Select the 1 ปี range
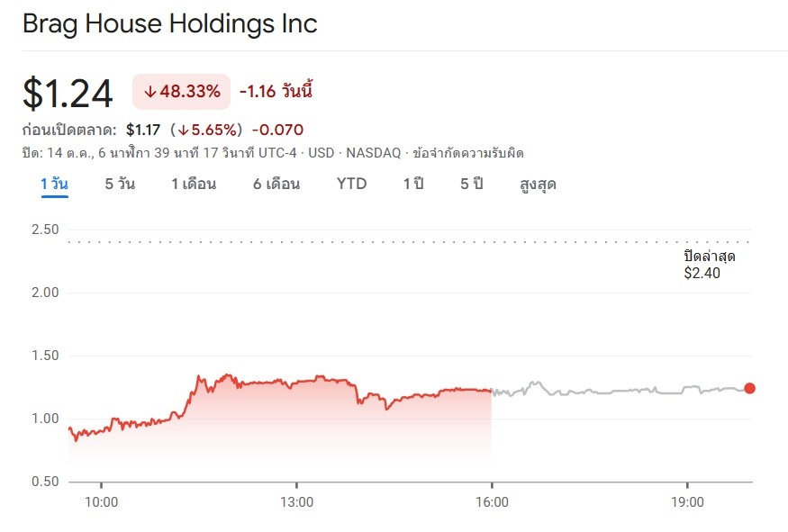788x532 pixels. (412, 184)
